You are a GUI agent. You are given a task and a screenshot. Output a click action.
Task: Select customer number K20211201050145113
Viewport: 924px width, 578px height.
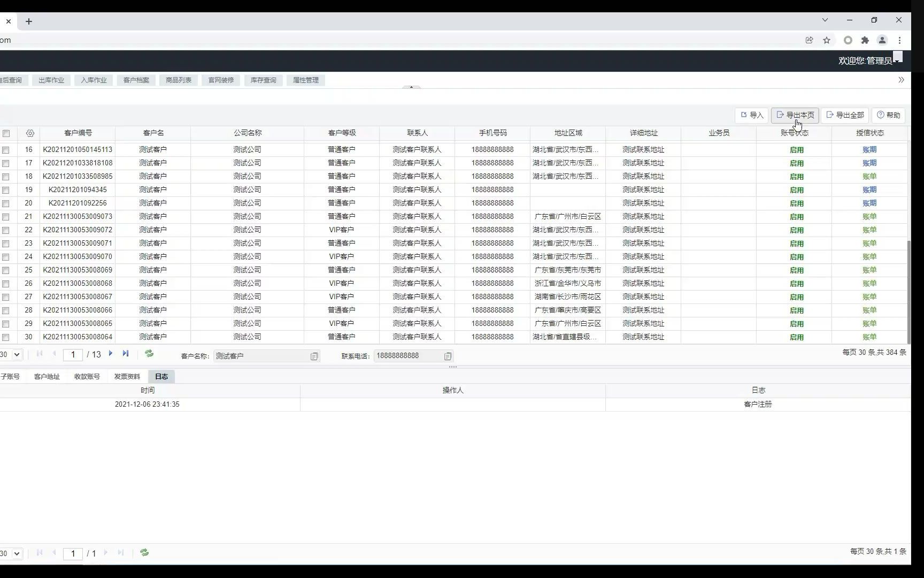pos(78,150)
